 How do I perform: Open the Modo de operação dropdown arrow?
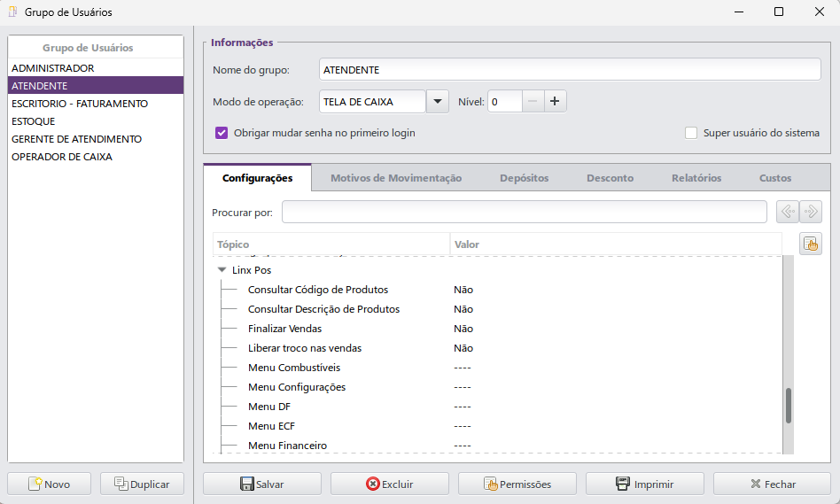pyautogui.click(x=437, y=102)
